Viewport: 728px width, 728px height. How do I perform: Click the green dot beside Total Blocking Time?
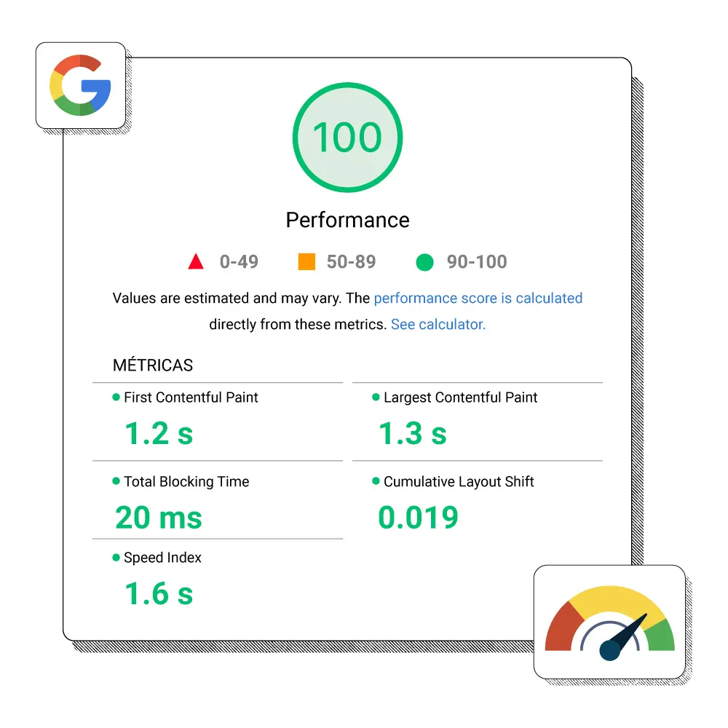[x=116, y=481]
